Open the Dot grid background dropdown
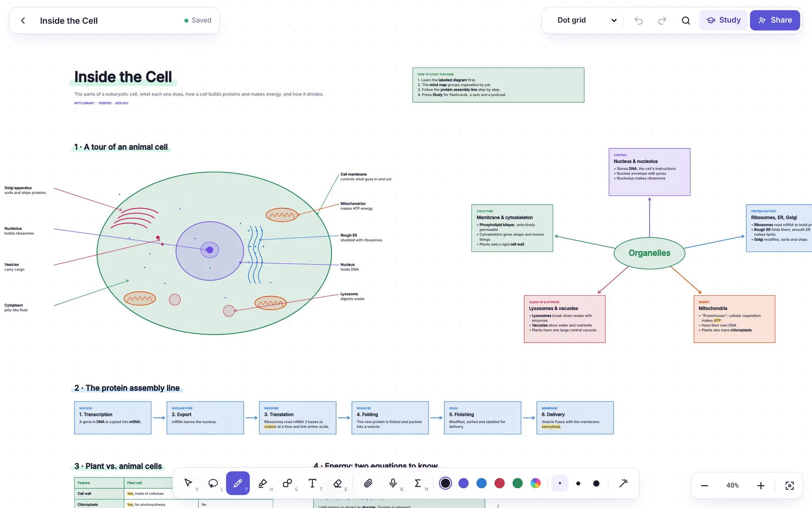This screenshot has width=812, height=508. [x=587, y=20]
